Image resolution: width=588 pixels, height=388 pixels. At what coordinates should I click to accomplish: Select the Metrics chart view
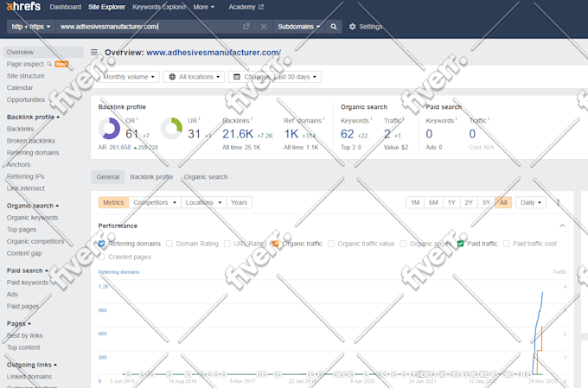point(113,202)
